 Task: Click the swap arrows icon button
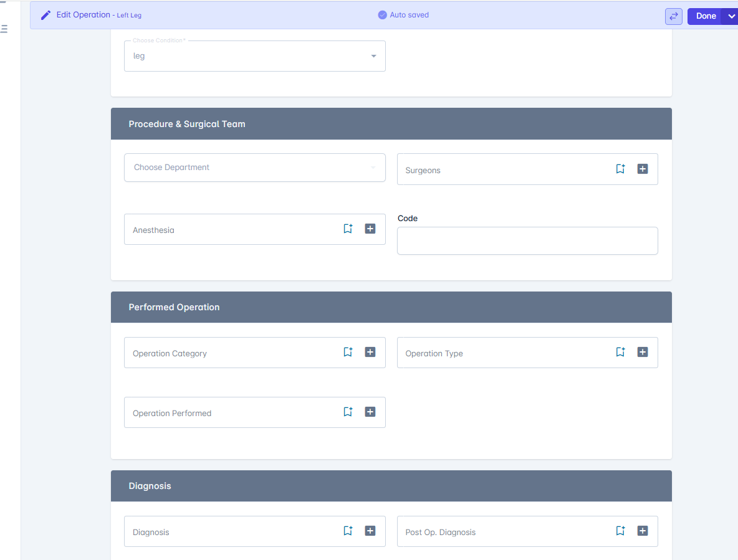[674, 16]
